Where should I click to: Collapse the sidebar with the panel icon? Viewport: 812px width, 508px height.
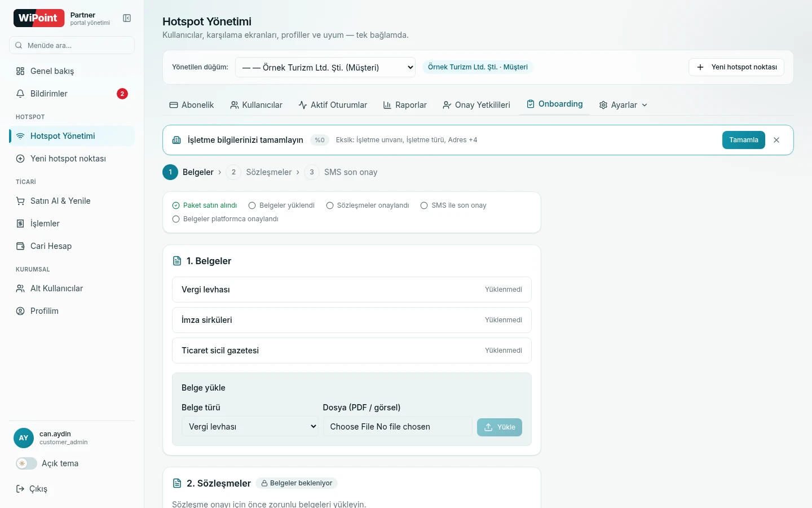coord(127,18)
